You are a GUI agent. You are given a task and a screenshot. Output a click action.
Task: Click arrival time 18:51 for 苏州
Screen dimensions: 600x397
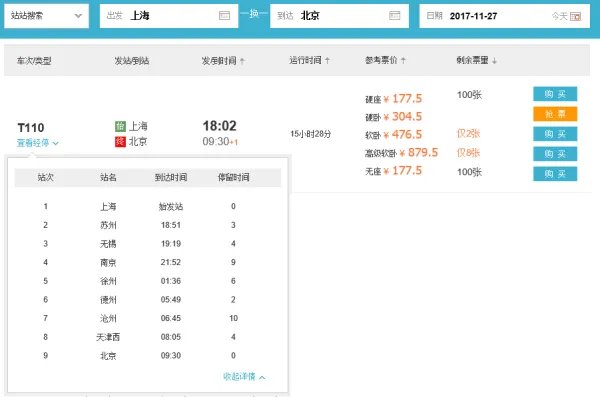pos(171,225)
